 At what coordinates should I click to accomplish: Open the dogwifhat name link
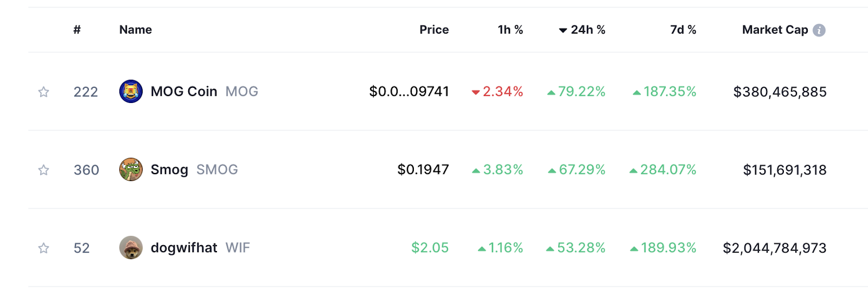click(184, 247)
